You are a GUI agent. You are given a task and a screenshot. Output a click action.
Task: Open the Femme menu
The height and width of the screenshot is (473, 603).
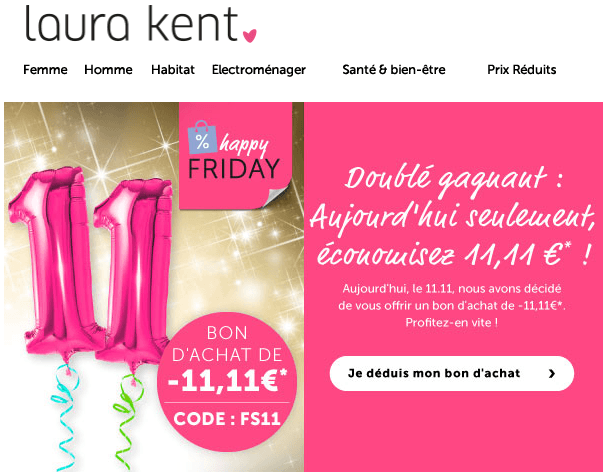(x=45, y=70)
